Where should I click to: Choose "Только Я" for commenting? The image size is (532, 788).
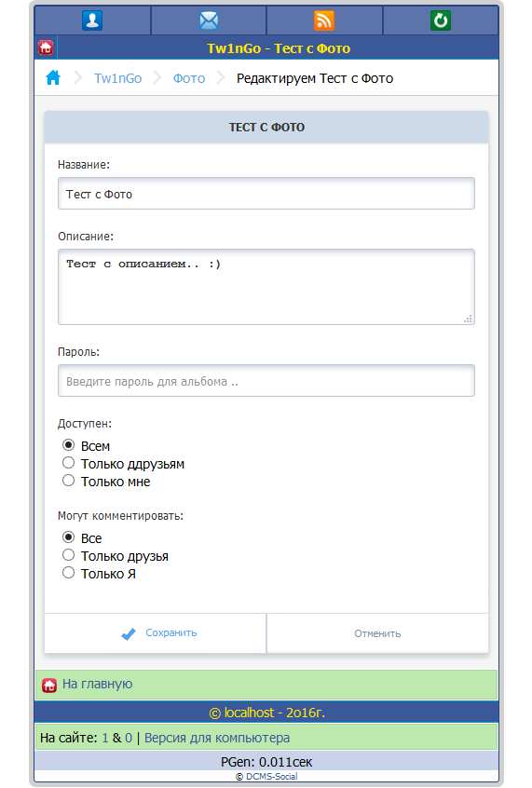(68, 573)
